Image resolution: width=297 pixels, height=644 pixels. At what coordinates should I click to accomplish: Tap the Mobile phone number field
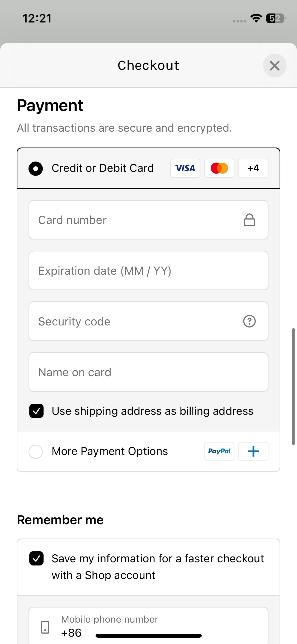pyautogui.click(x=158, y=627)
